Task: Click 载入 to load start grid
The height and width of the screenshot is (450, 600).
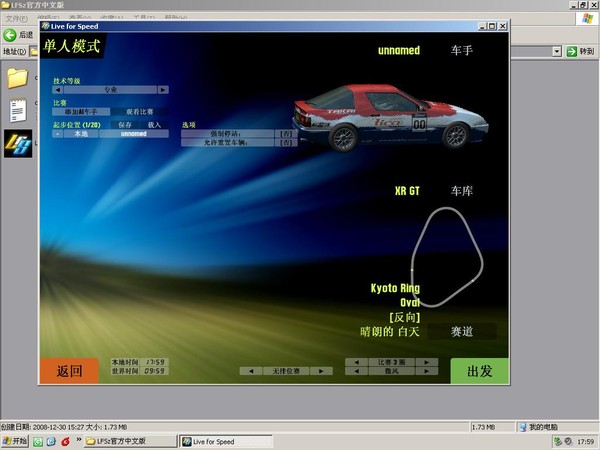Action: click(154, 125)
